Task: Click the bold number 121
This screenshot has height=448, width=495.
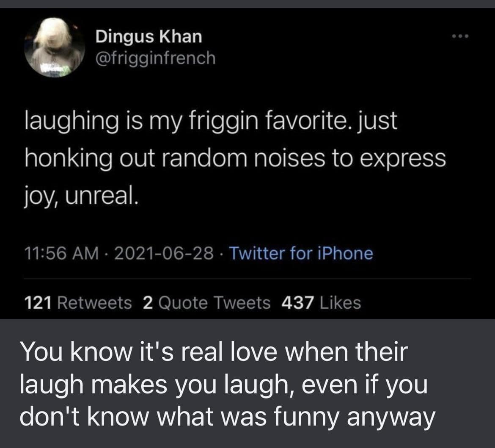Action: 38,303
